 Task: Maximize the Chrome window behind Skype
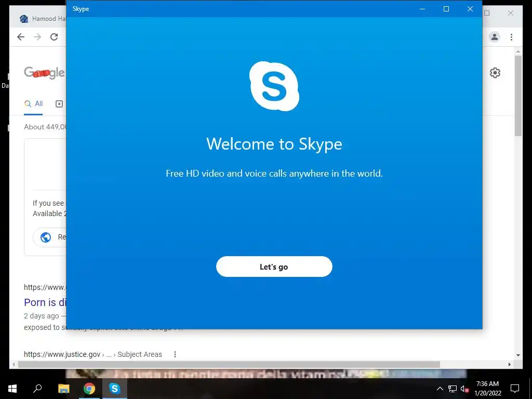click(x=487, y=13)
